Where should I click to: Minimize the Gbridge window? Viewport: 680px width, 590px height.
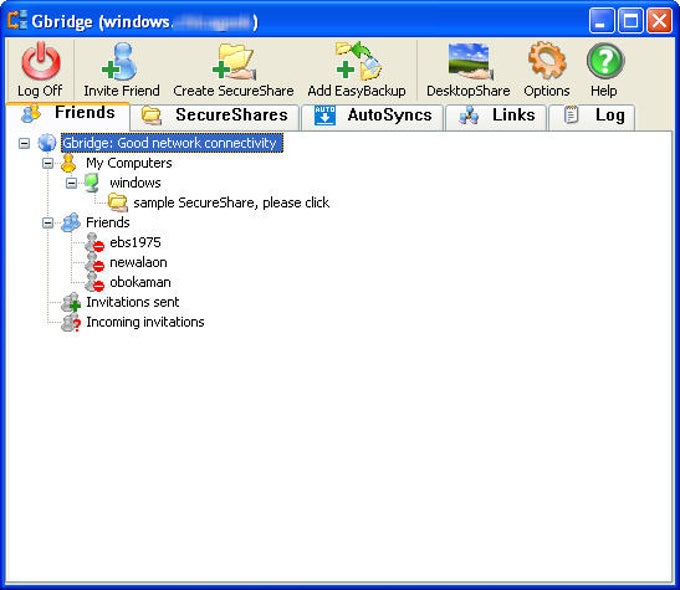point(602,20)
